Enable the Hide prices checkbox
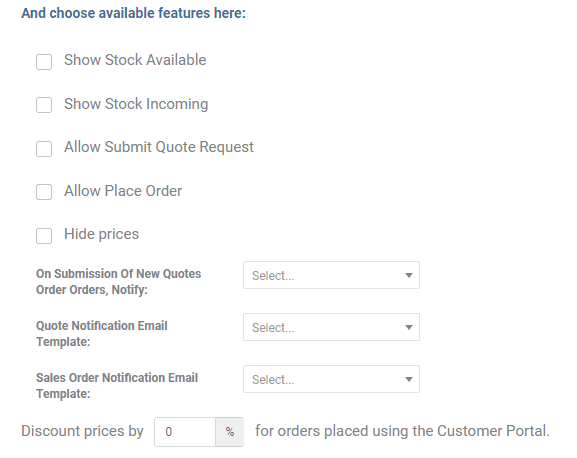 (44, 235)
